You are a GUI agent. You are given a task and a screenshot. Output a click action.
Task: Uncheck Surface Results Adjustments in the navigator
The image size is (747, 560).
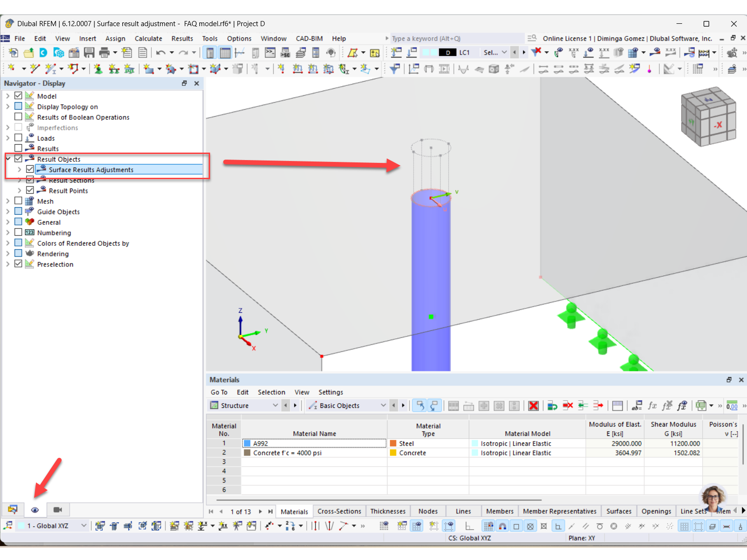30,169
